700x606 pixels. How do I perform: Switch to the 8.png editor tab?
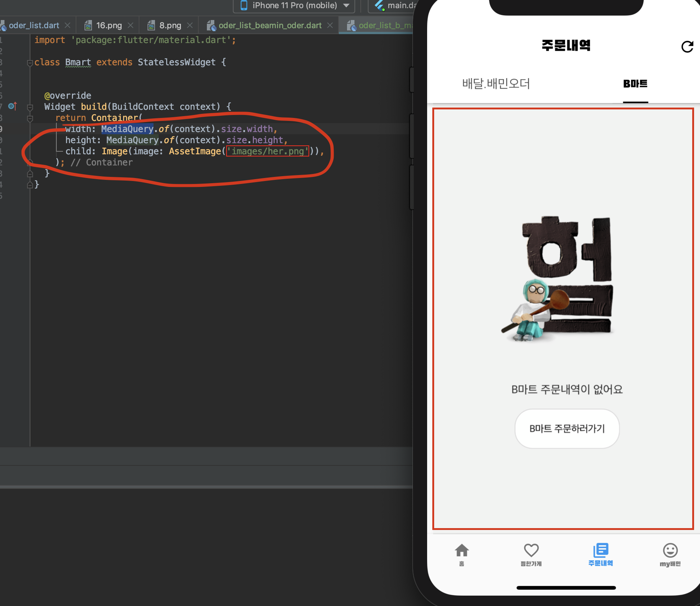click(170, 25)
